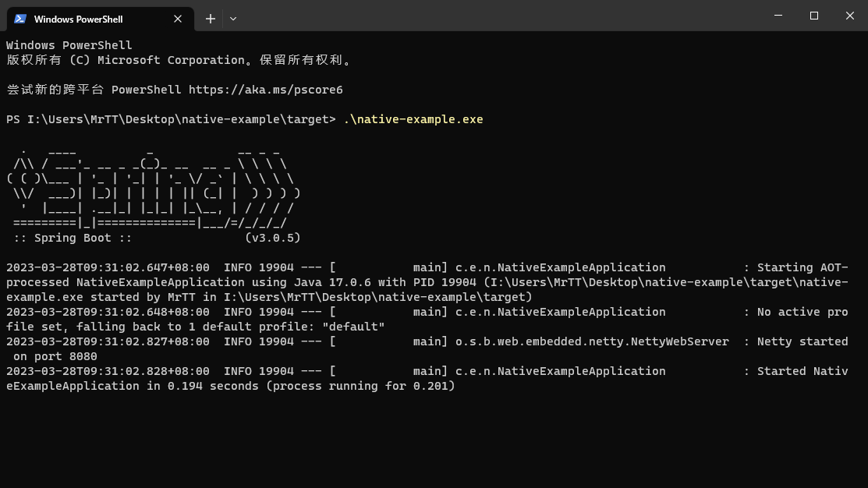Screen dimensions: 868x488
Task: Minimize the terminal window
Action: 778,16
